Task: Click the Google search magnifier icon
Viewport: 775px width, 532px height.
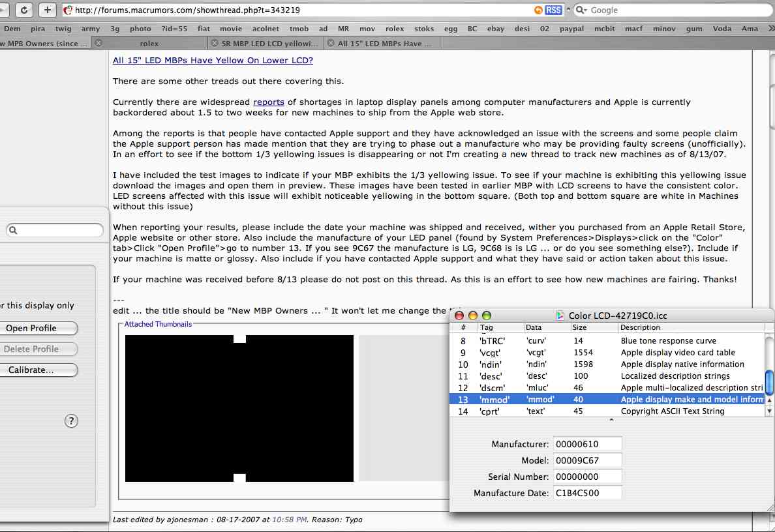Action: click(581, 10)
